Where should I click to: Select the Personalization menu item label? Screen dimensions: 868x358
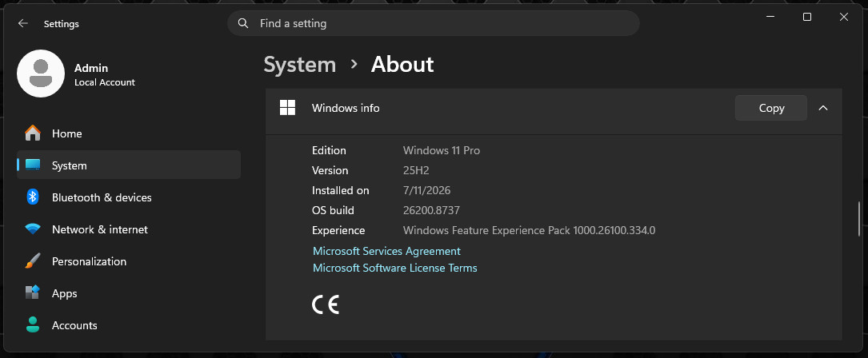tap(89, 261)
